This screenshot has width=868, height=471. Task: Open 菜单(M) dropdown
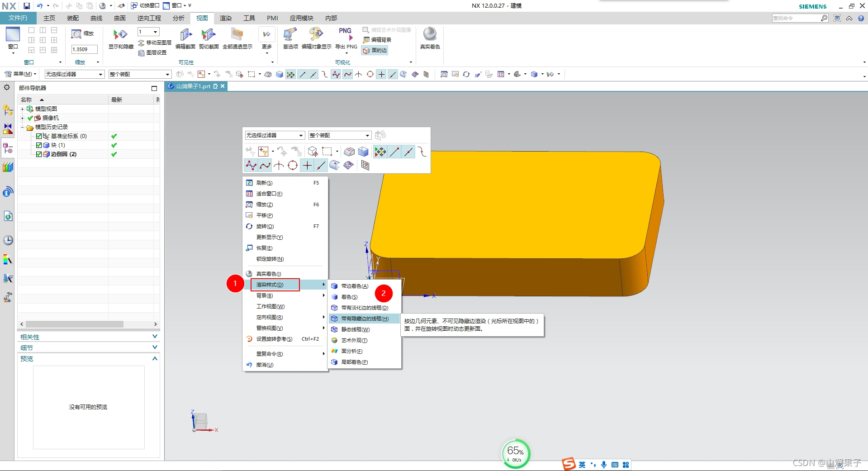coord(20,74)
